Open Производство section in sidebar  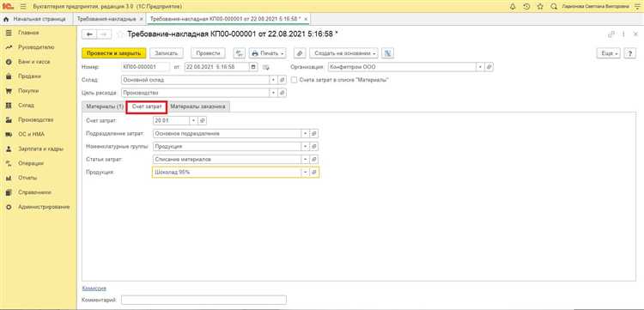(x=36, y=120)
